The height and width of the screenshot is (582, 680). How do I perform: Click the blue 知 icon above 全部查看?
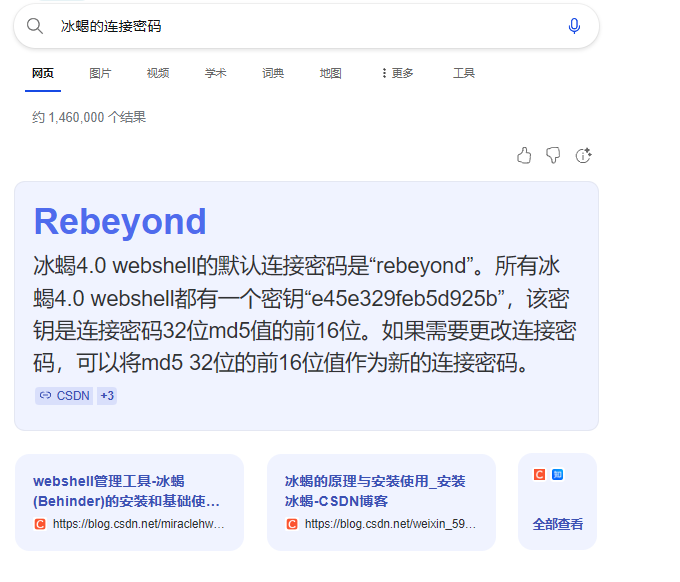click(x=558, y=474)
